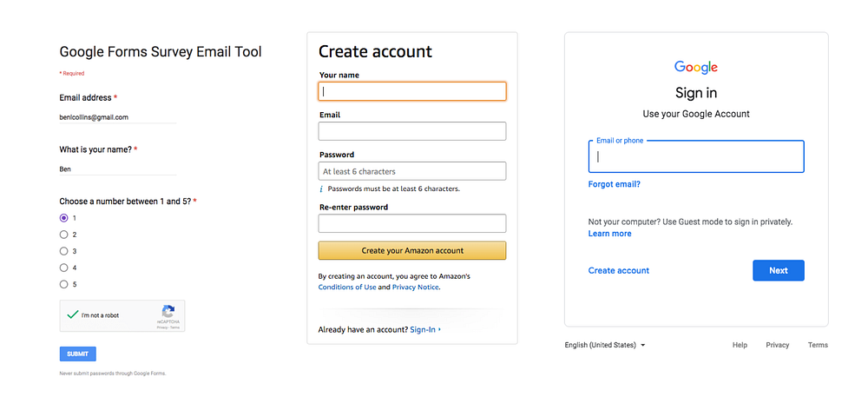The width and height of the screenshot is (868, 410).
Task: Open the Privacy Notice link
Action: [415, 288]
